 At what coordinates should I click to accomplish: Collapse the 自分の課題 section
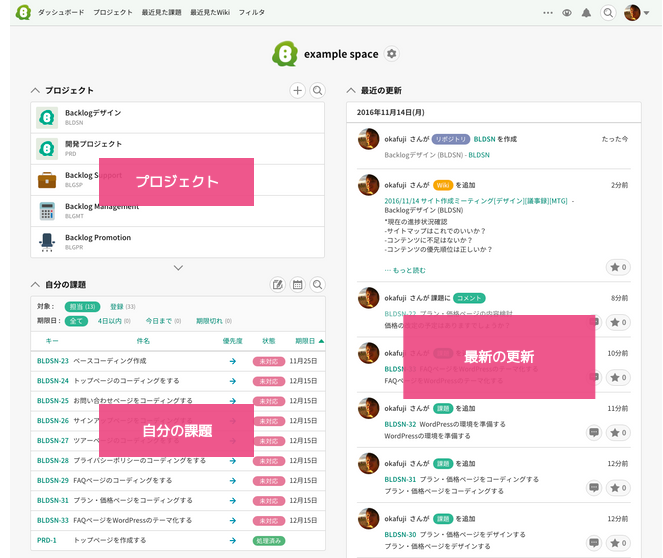36,284
